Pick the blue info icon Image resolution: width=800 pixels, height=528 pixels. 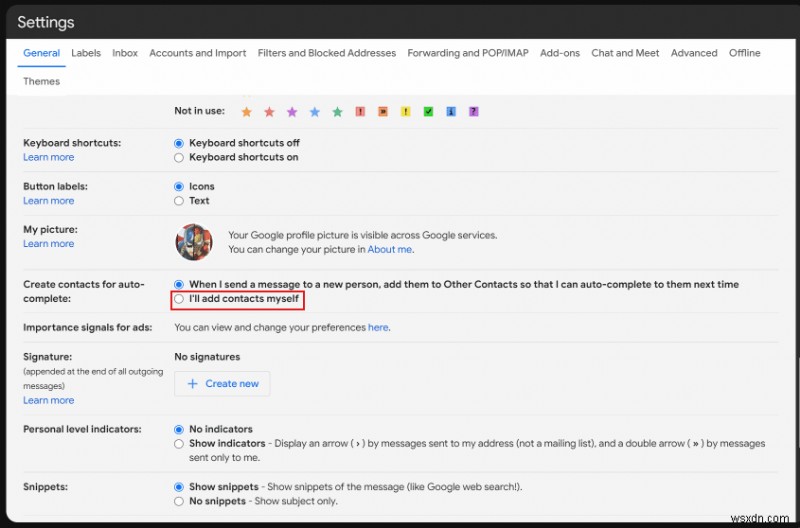tap(451, 111)
